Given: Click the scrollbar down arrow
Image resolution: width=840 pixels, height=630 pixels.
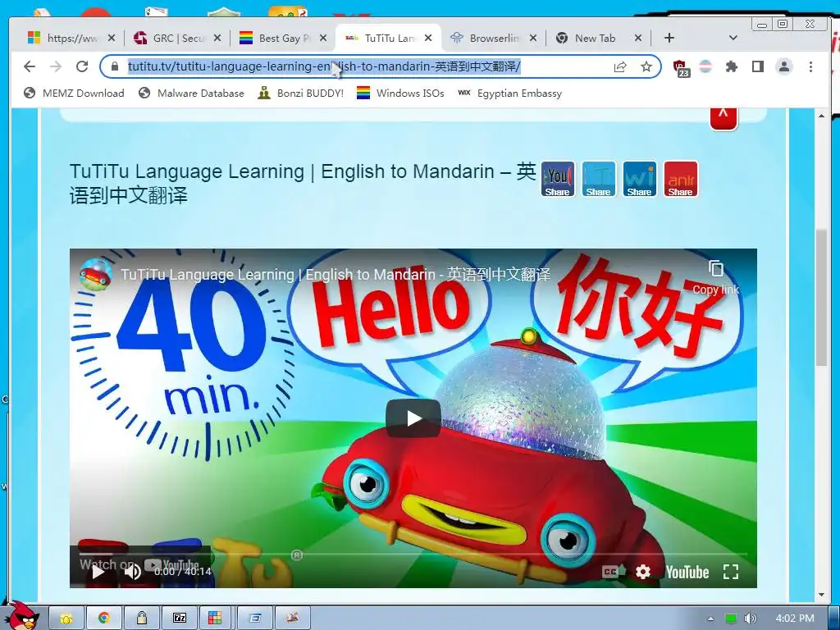Looking at the screenshot, I should (x=821, y=595).
